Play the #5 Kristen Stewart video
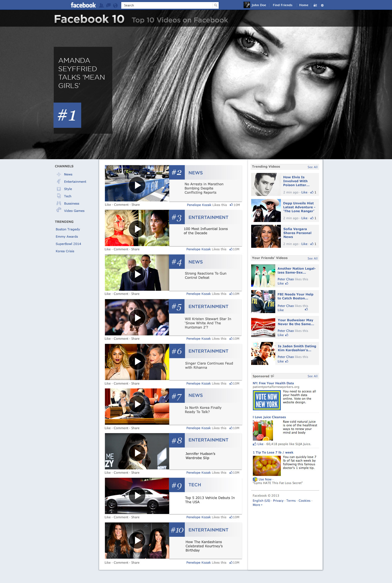Image resolution: width=392 pixels, height=583 pixels. click(137, 318)
